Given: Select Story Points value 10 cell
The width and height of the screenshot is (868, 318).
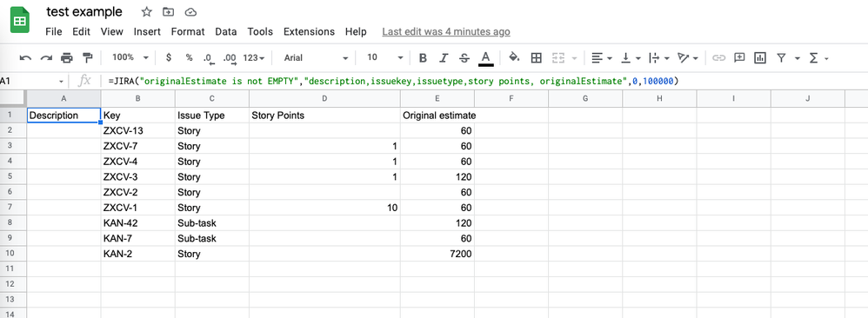Looking at the screenshot, I should [324, 208].
